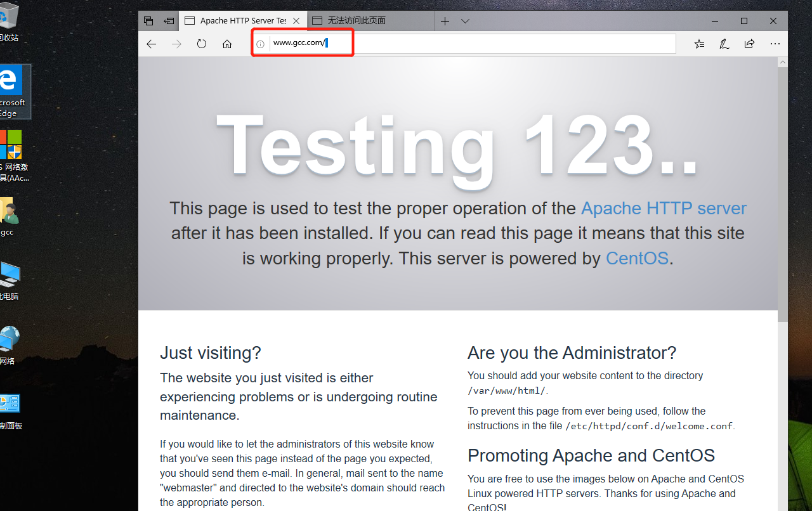Image resolution: width=812 pixels, height=511 pixels.
Task: Expand the tab previews chevron
Action: 465,21
